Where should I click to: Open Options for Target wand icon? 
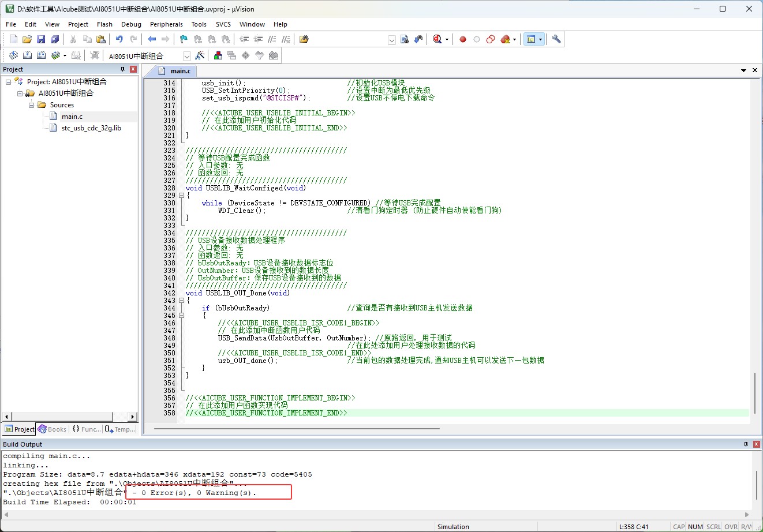coord(200,55)
